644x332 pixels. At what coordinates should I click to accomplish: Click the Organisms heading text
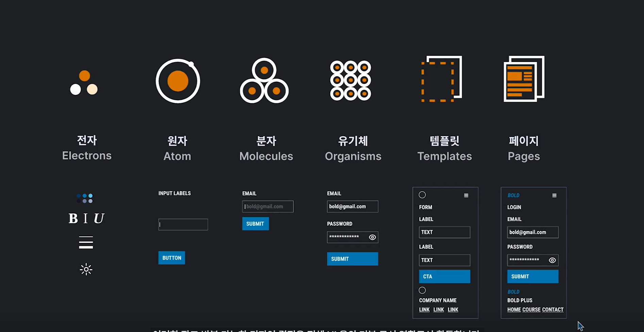point(353,156)
